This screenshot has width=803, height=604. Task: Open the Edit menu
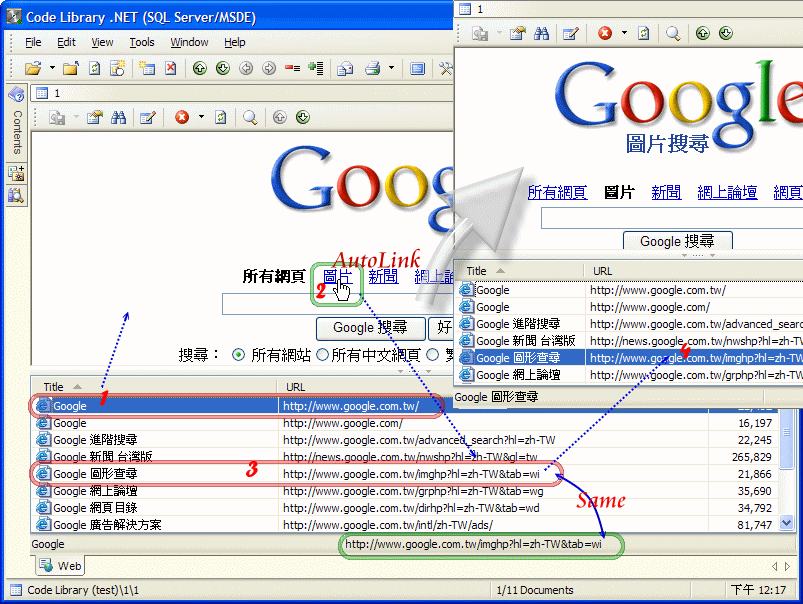[x=66, y=42]
